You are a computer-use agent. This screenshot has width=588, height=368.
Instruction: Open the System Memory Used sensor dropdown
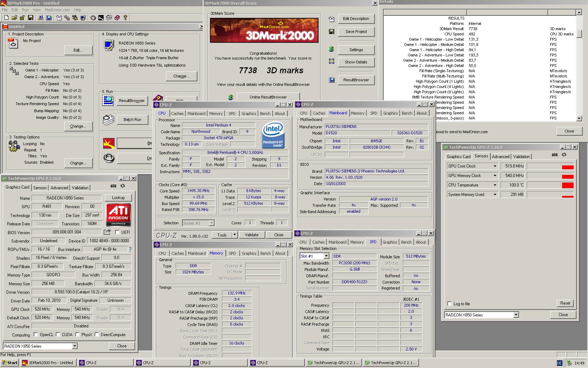[x=495, y=195]
